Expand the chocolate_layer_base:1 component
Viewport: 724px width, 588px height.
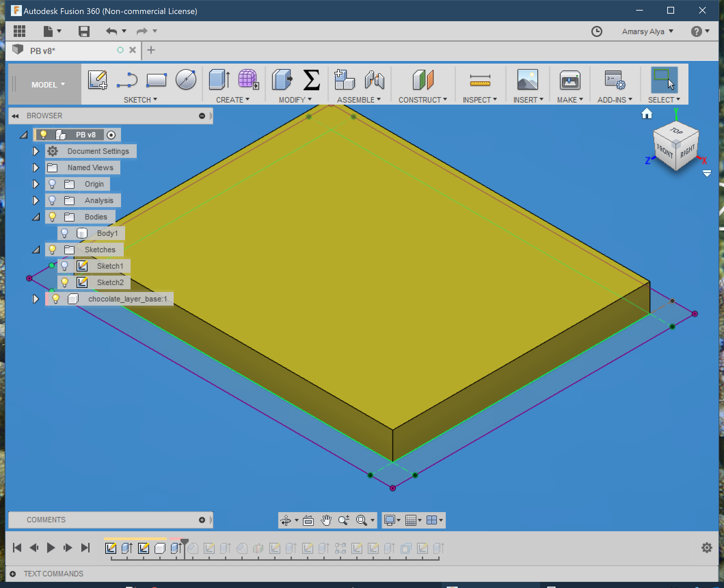34,299
